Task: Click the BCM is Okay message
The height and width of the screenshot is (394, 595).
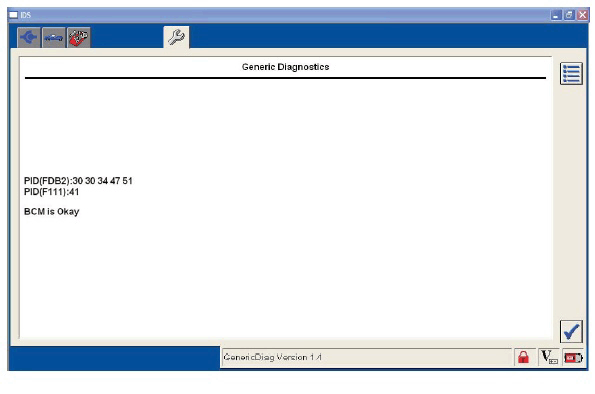Action: 51,211
